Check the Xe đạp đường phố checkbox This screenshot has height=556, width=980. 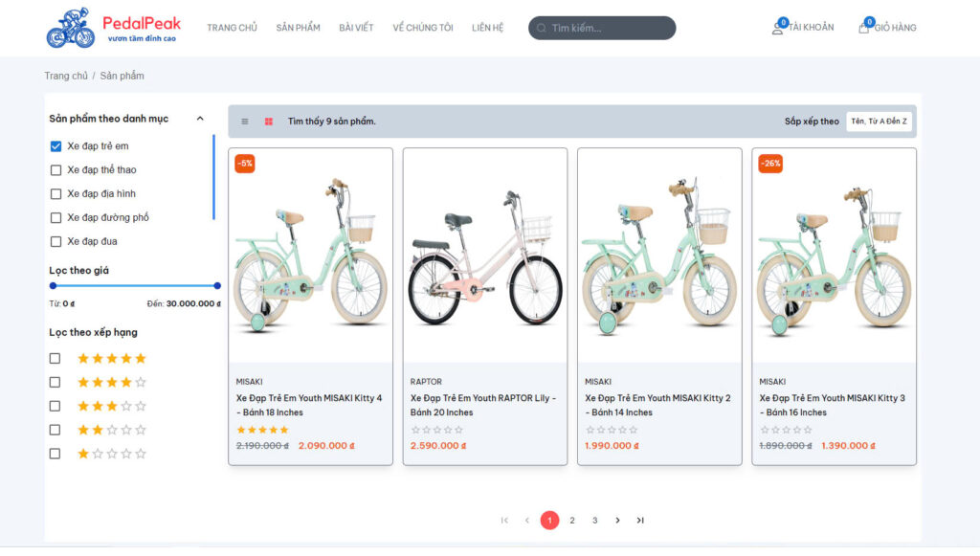coord(56,217)
